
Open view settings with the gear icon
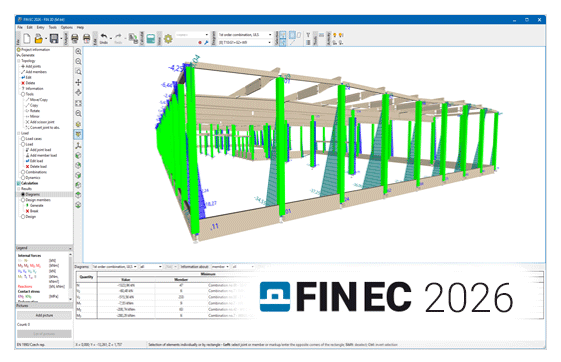[x=168, y=38]
